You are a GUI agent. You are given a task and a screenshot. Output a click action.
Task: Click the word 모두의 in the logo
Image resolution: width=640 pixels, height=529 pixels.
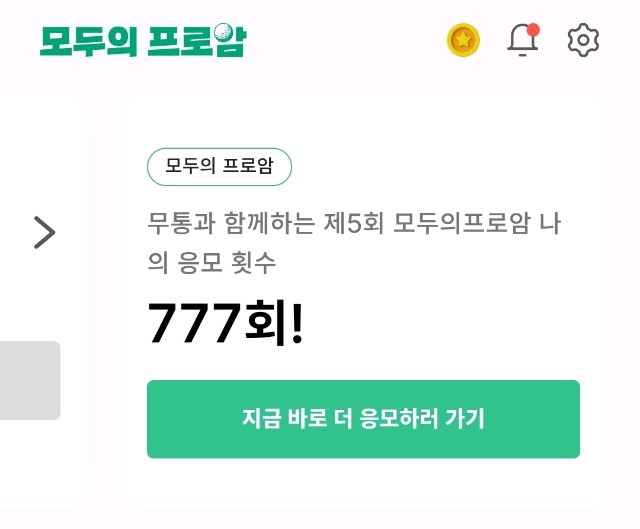click(x=87, y=40)
